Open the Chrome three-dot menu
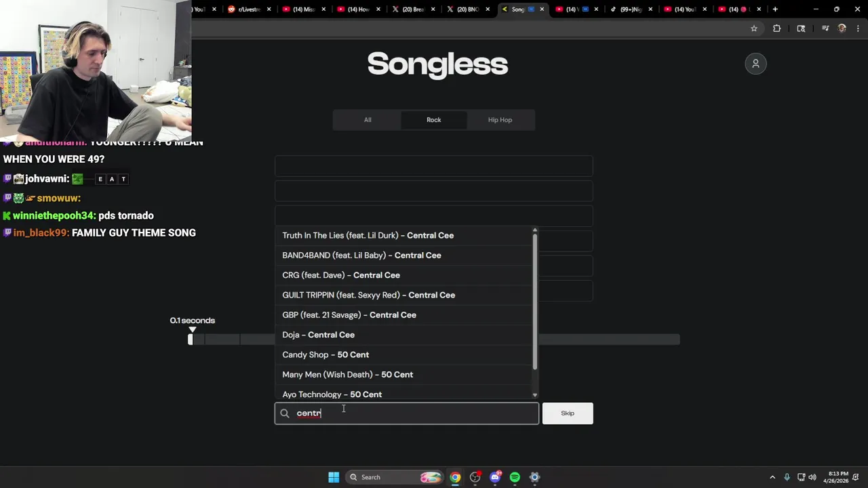The width and height of the screenshot is (868, 488). tap(858, 28)
